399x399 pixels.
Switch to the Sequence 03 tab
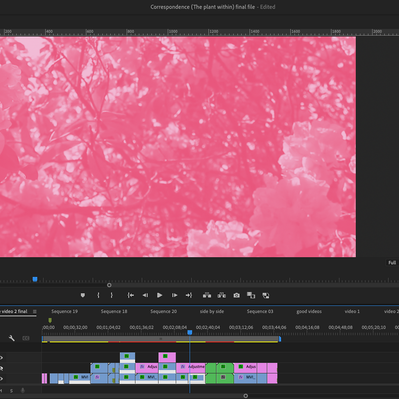pos(260,311)
